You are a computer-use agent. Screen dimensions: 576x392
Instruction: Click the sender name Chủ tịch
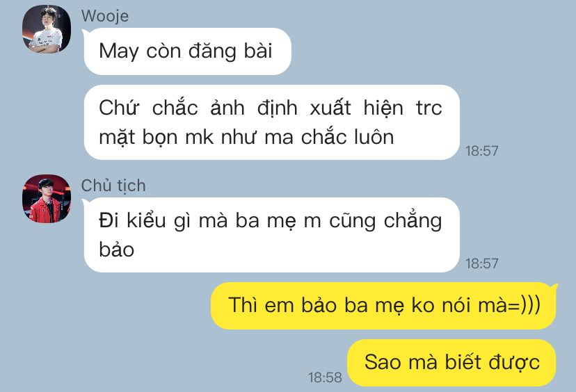pos(113,186)
